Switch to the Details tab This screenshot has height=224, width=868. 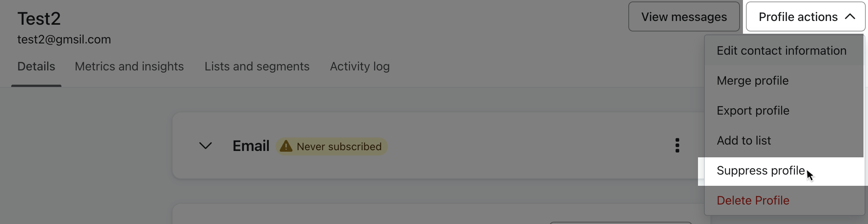click(x=36, y=66)
